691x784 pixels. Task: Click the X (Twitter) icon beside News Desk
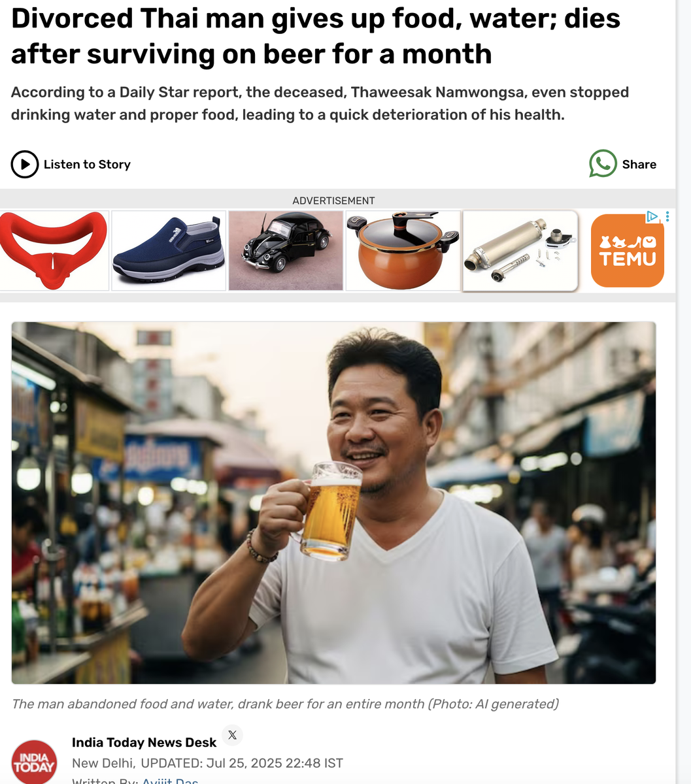[x=232, y=735]
